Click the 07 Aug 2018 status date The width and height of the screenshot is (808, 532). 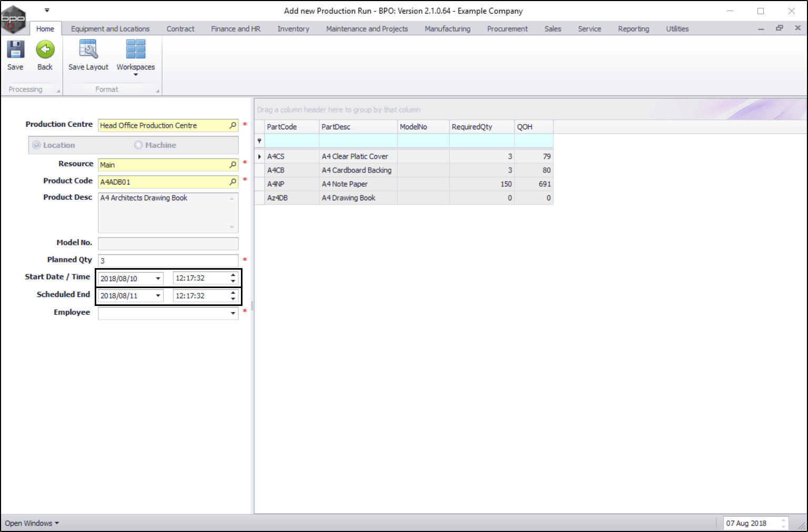pos(746,523)
